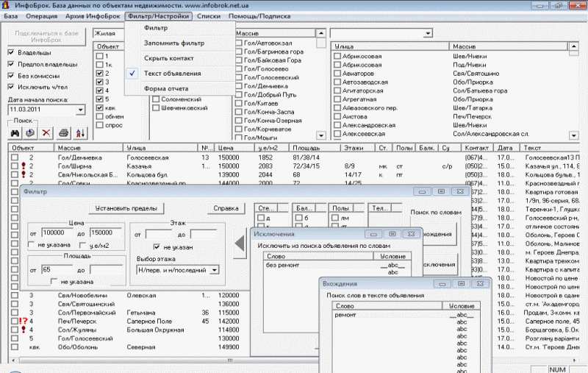Screen dimensions: 588x373
Task: Check the у.е/м2 checkbox in Цена group
Action: (x=83, y=245)
